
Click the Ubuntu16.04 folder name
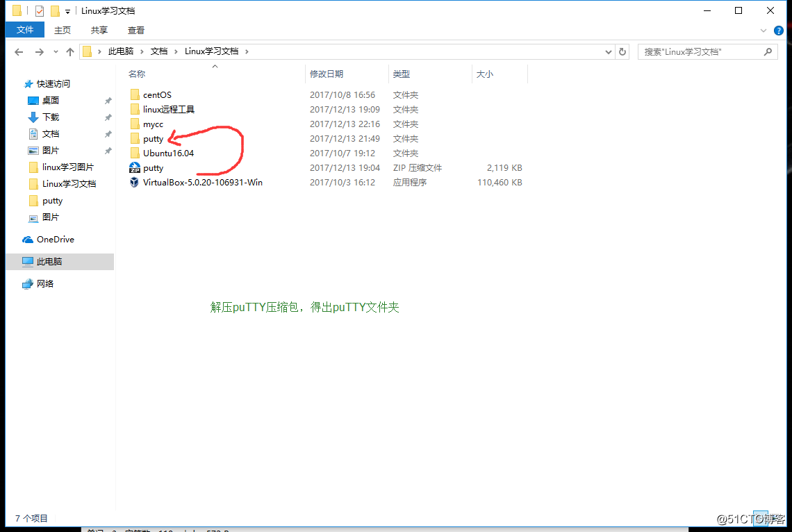coord(168,153)
